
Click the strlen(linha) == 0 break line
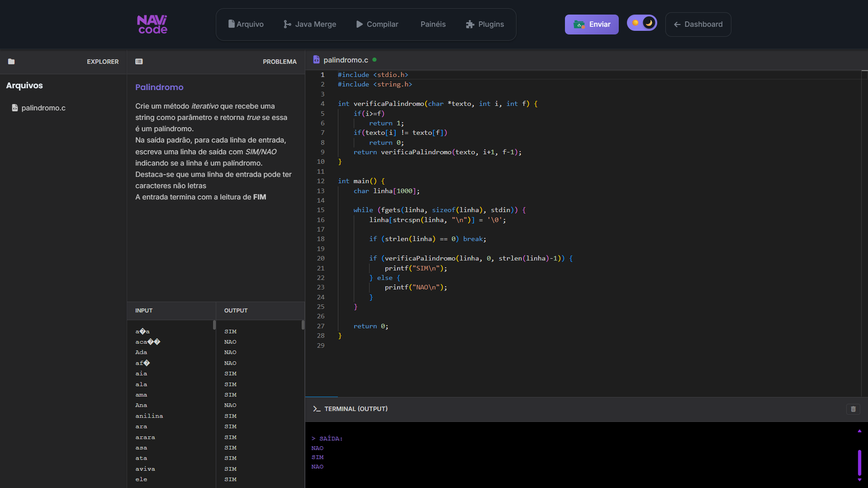point(428,239)
